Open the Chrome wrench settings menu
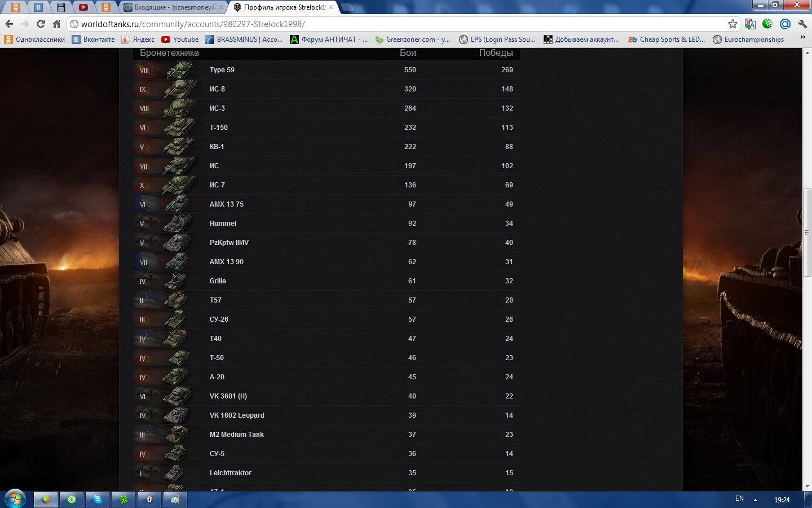The width and height of the screenshot is (812, 508). [x=802, y=24]
